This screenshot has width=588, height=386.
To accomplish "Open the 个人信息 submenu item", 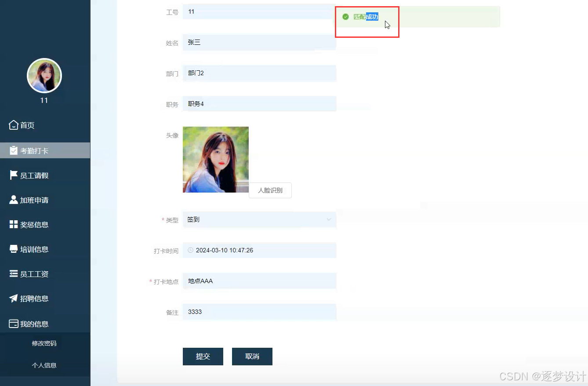I will (45, 365).
